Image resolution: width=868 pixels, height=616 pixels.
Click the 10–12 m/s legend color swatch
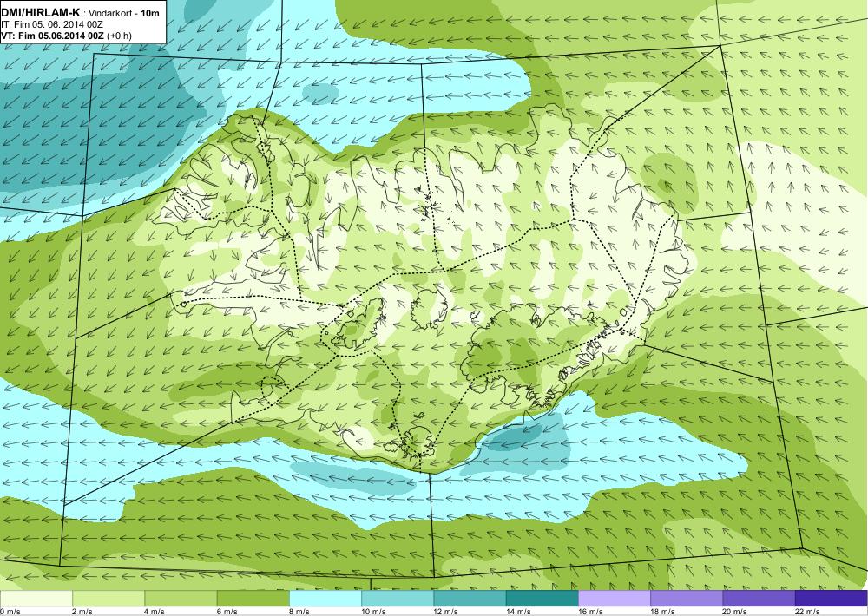tap(398, 599)
